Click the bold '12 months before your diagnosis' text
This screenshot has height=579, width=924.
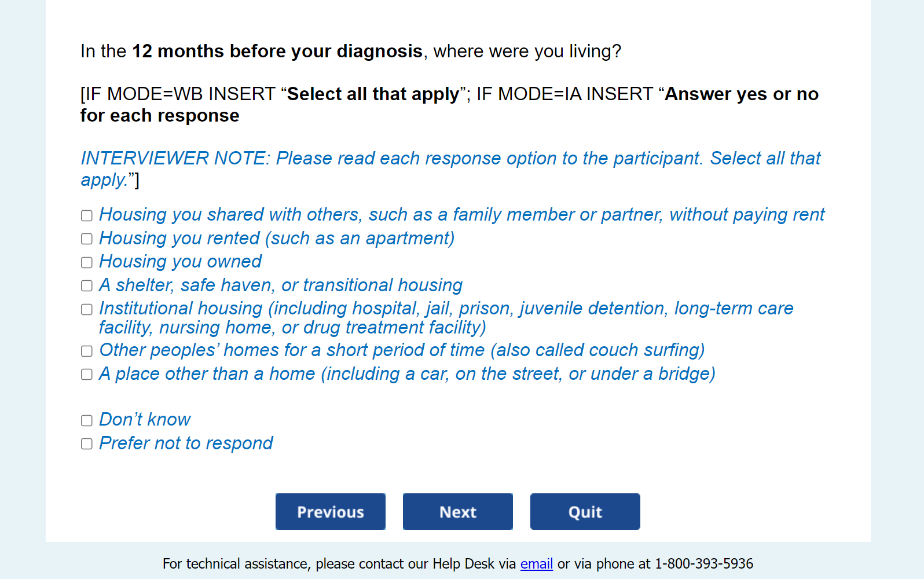pos(277,52)
